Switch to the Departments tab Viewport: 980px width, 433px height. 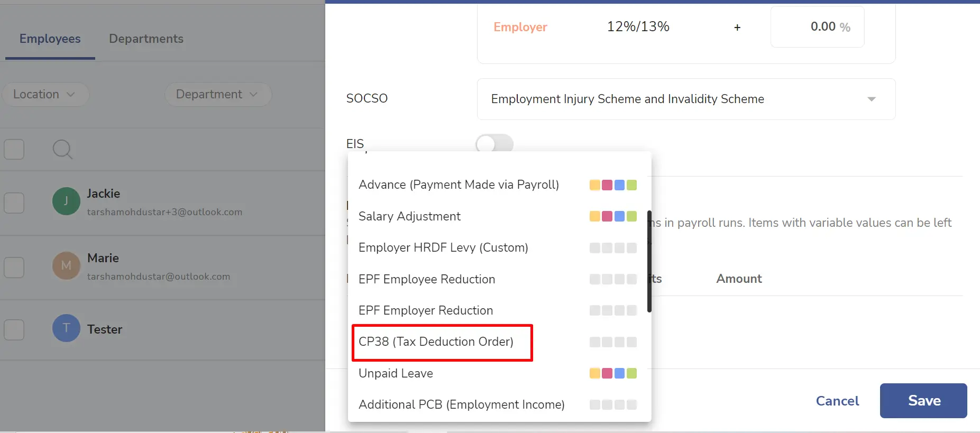pyautogui.click(x=146, y=39)
